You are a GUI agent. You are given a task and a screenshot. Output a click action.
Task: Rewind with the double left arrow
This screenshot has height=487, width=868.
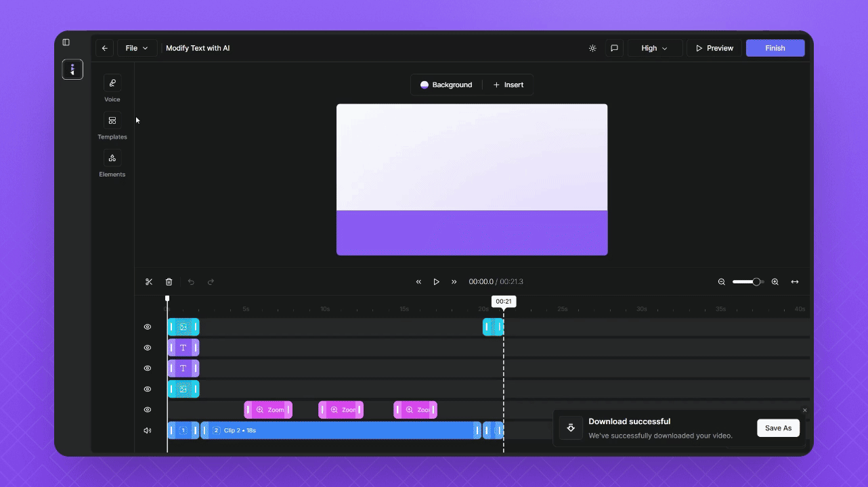click(418, 282)
